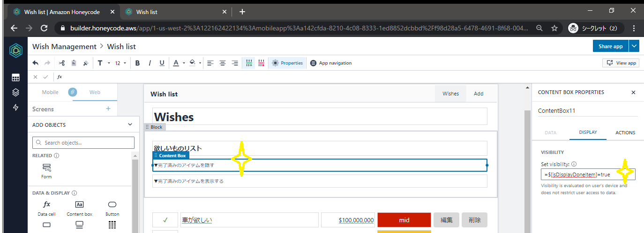Open the font size 12 dropdown
This screenshot has width=644, height=233.
click(x=121, y=63)
